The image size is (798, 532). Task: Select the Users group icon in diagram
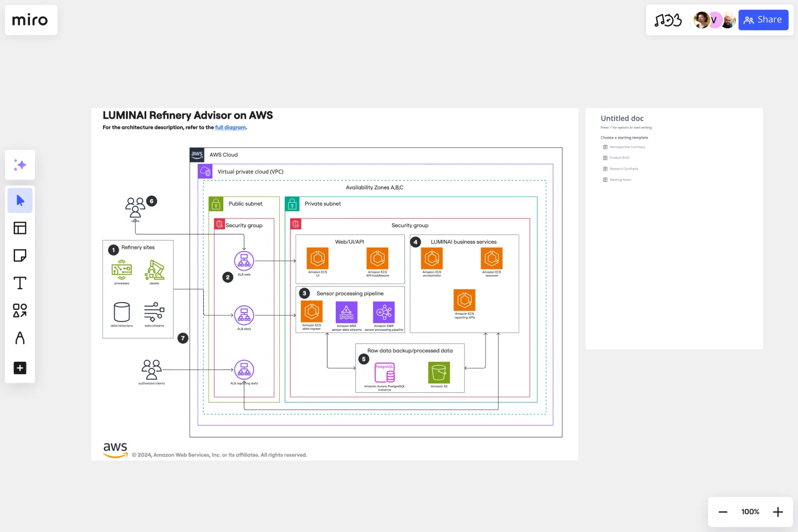point(135,207)
